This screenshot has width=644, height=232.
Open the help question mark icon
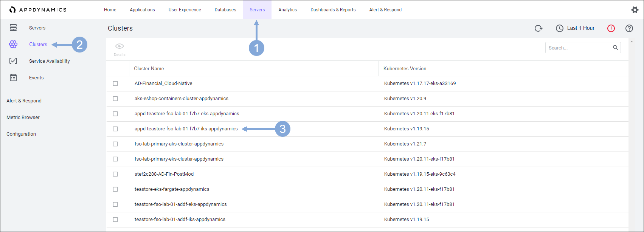click(629, 28)
